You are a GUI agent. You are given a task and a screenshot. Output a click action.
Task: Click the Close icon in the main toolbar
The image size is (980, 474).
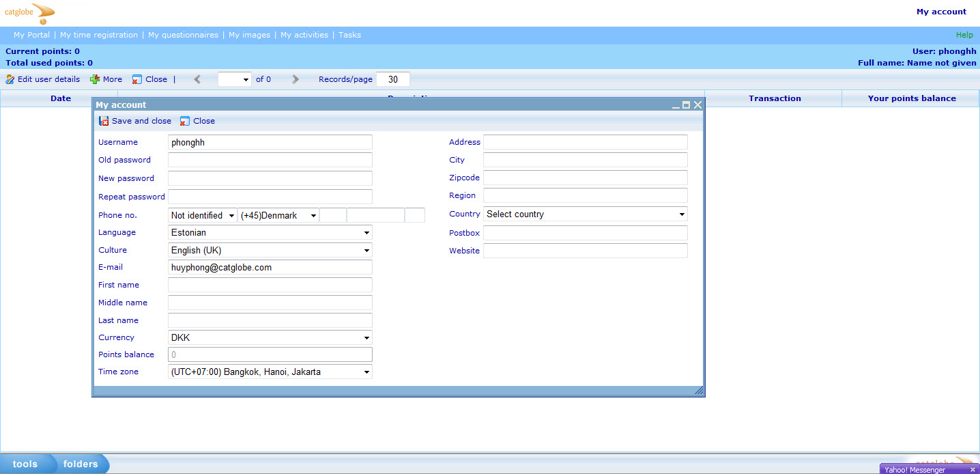[137, 79]
